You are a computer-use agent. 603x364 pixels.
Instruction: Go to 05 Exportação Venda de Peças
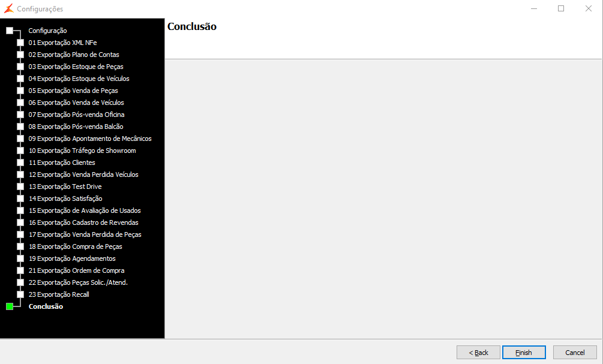(73, 91)
